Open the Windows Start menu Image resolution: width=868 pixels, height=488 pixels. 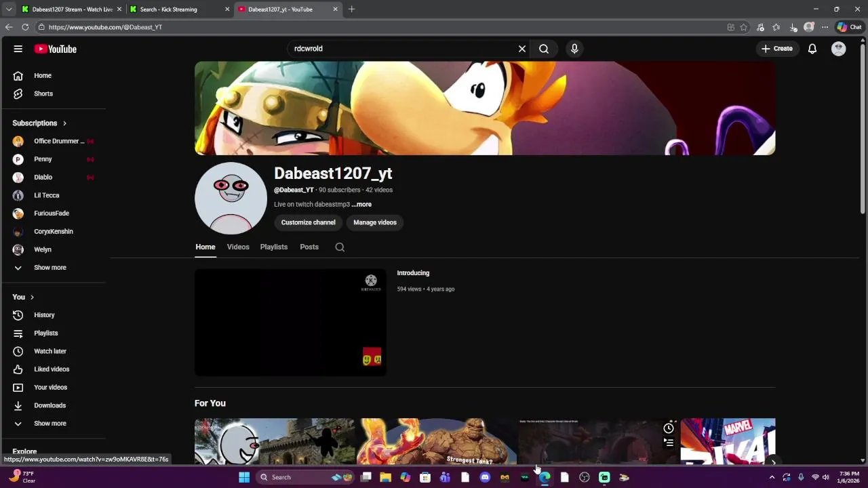[244, 477]
